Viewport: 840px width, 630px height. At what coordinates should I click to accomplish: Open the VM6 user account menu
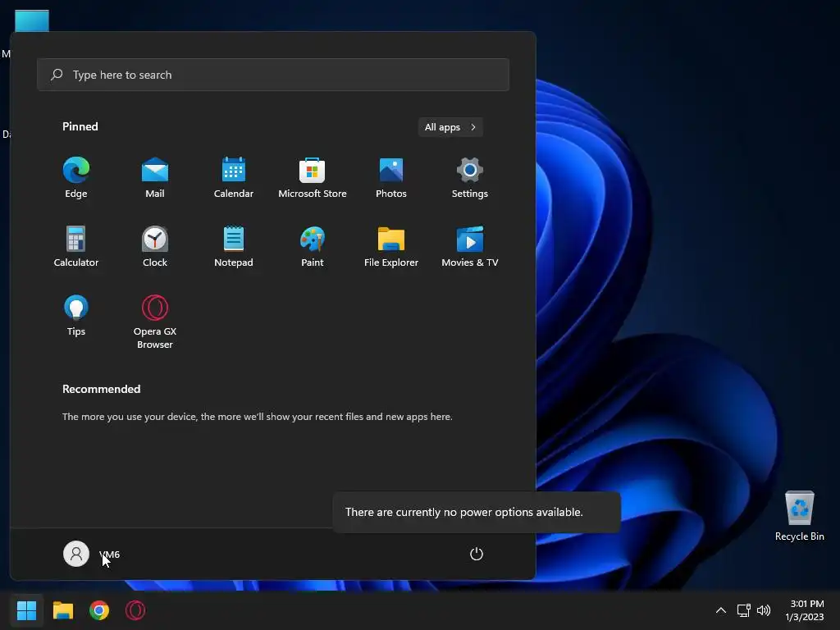coord(92,554)
